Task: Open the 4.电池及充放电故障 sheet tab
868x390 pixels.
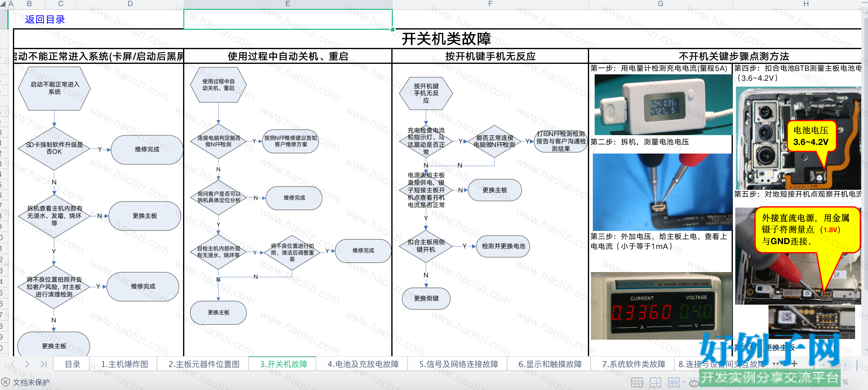Action: coord(363,364)
